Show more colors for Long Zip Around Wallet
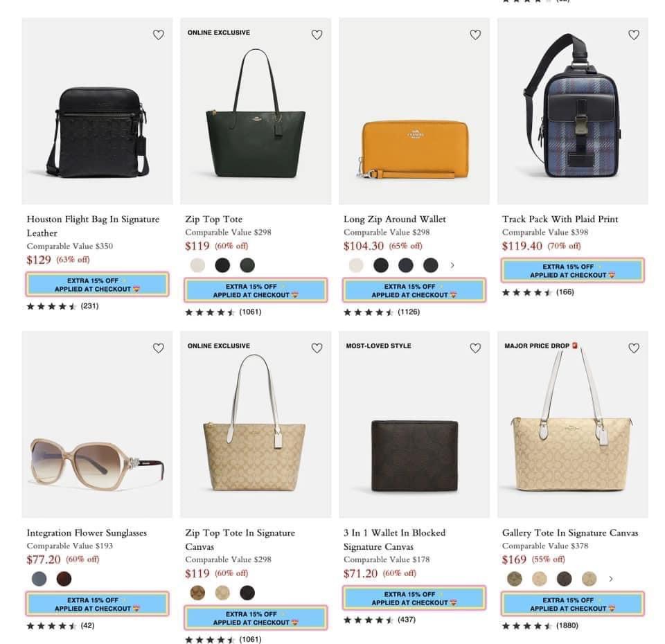This screenshot has height=644, width=665. (452, 265)
